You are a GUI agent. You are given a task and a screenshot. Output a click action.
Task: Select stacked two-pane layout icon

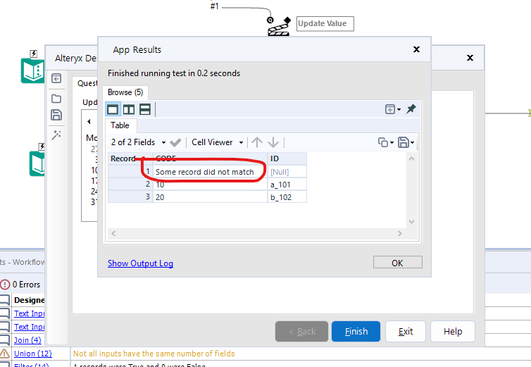pyautogui.click(x=145, y=110)
